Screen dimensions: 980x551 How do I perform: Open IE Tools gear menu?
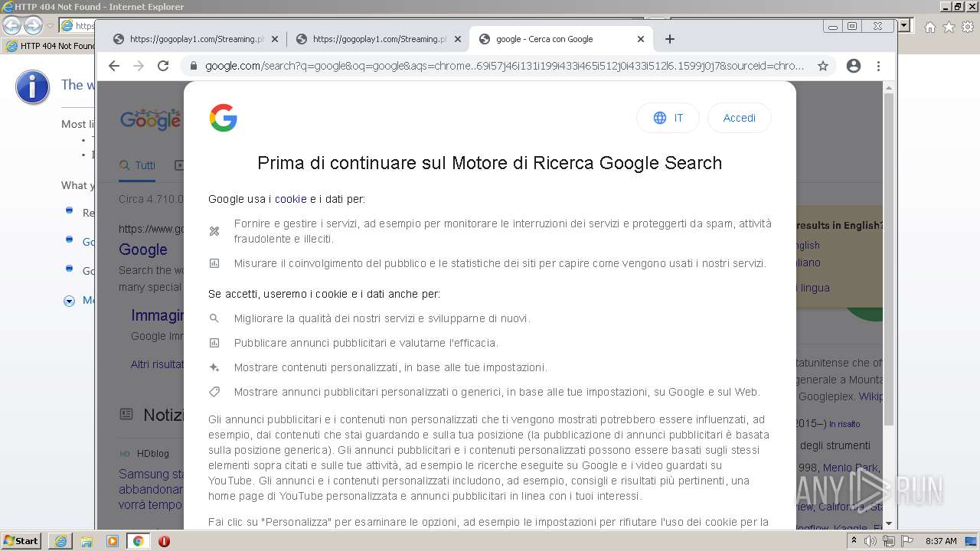point(968,27)
